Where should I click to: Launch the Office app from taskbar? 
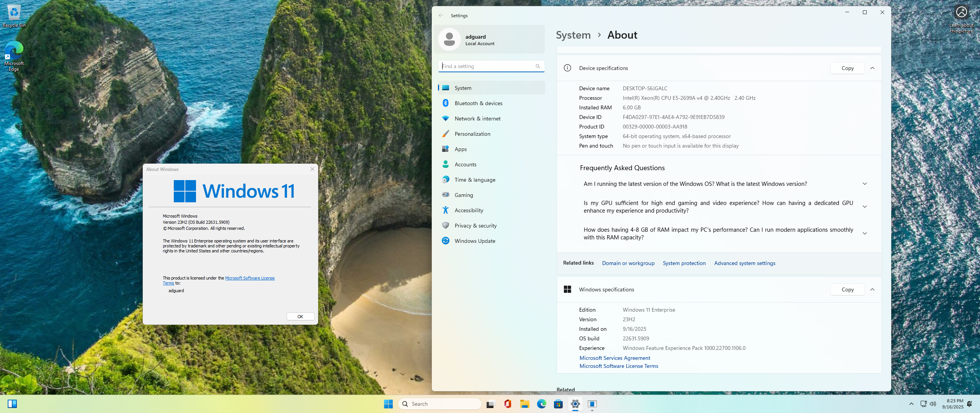[x=508, y=404]
